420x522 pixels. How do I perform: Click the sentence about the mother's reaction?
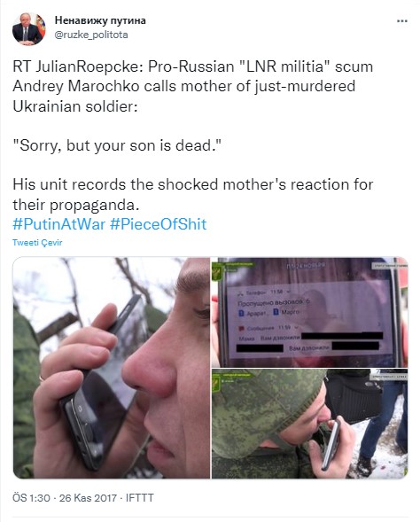pyautogui.click(x=192, y=194)
